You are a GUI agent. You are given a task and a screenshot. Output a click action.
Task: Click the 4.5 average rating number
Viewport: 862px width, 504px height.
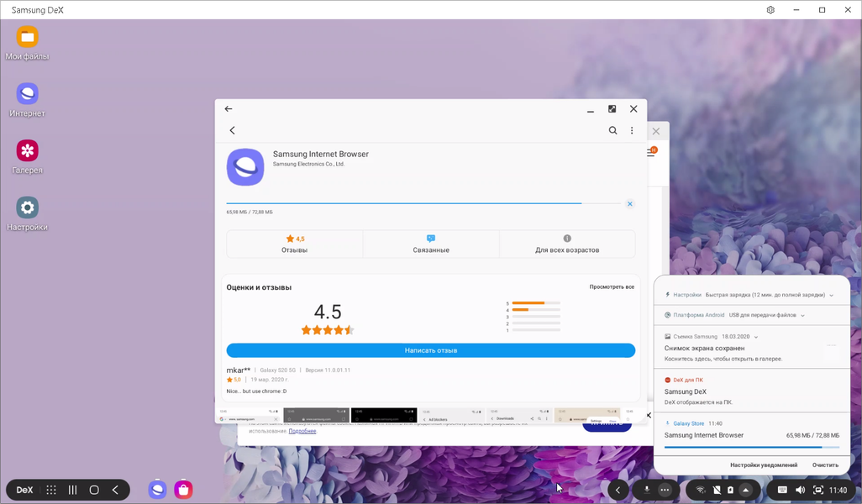(x=328, y=312)
